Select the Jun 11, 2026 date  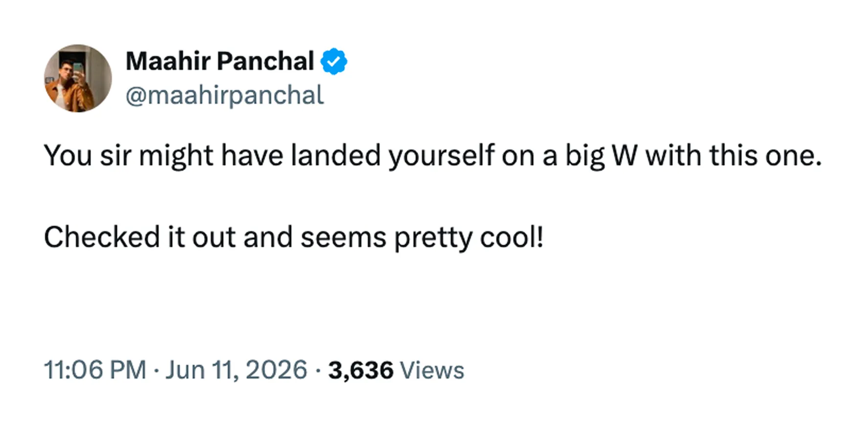click(236, 369)
